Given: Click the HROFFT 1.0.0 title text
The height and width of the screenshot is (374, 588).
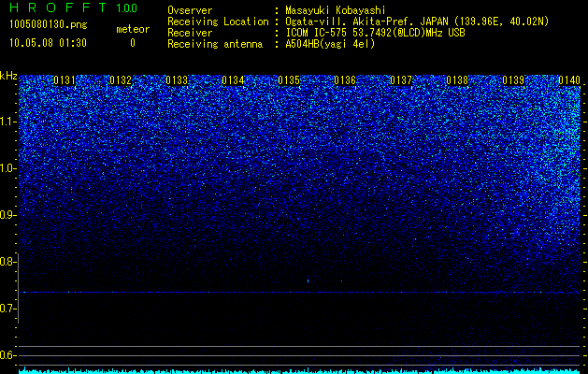Looking at the screenshot, I should [74, 7].
